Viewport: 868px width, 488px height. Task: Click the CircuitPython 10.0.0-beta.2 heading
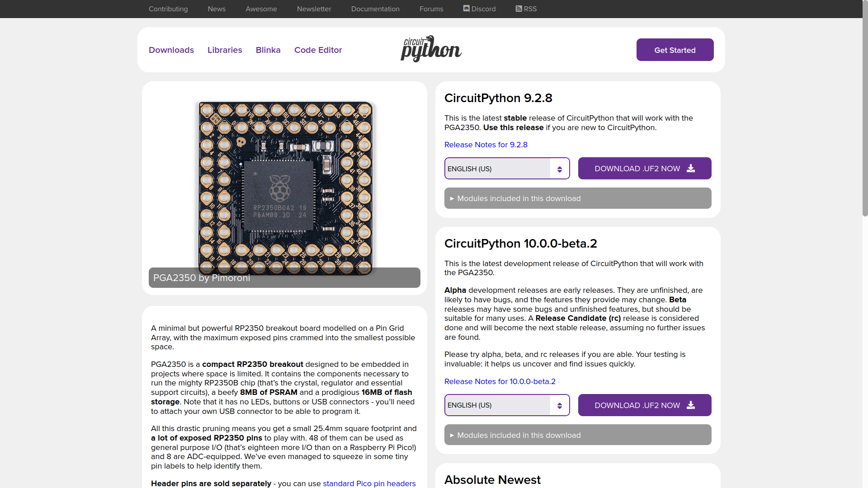click(x=521, y=244)
